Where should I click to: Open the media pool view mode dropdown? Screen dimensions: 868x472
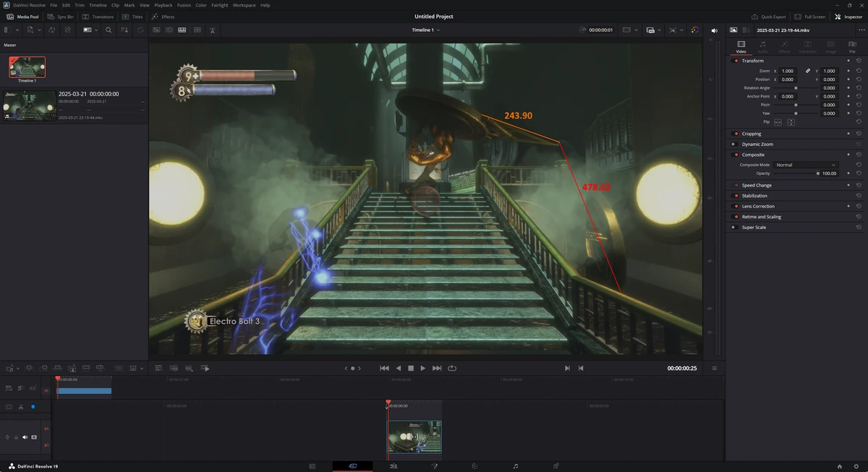point(91,30)
